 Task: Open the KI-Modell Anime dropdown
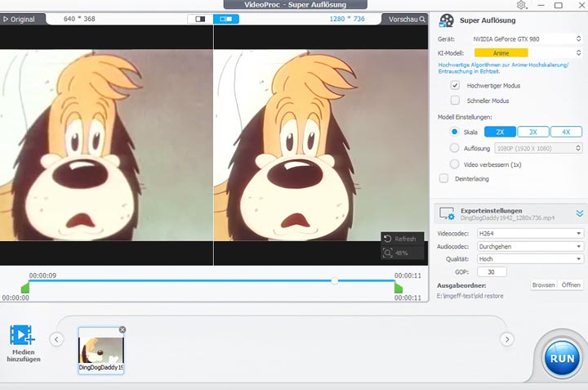click(x=527, y=53)
